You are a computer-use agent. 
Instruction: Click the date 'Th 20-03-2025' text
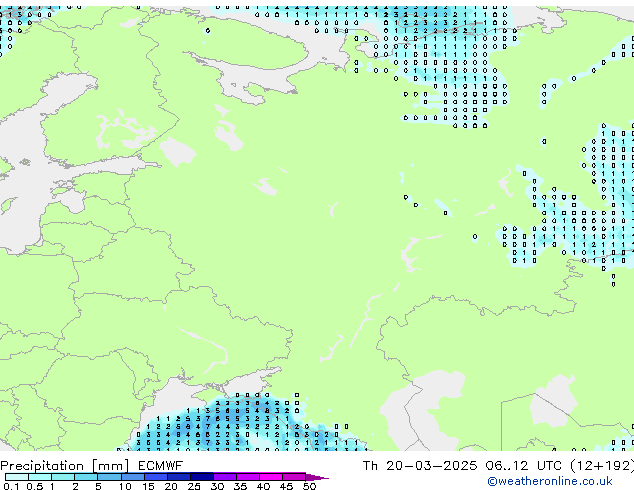[x=420, y=466]
